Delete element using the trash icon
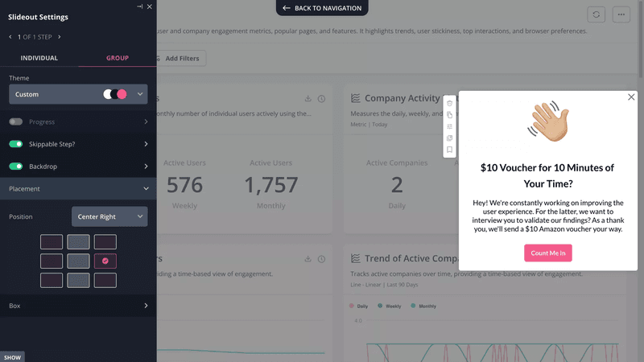The image size is (644, 362). [x=449, y=103]
